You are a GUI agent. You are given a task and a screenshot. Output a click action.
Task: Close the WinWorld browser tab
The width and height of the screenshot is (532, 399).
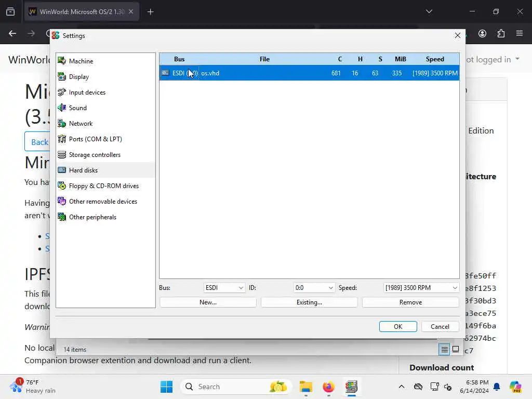pos(131,11)
